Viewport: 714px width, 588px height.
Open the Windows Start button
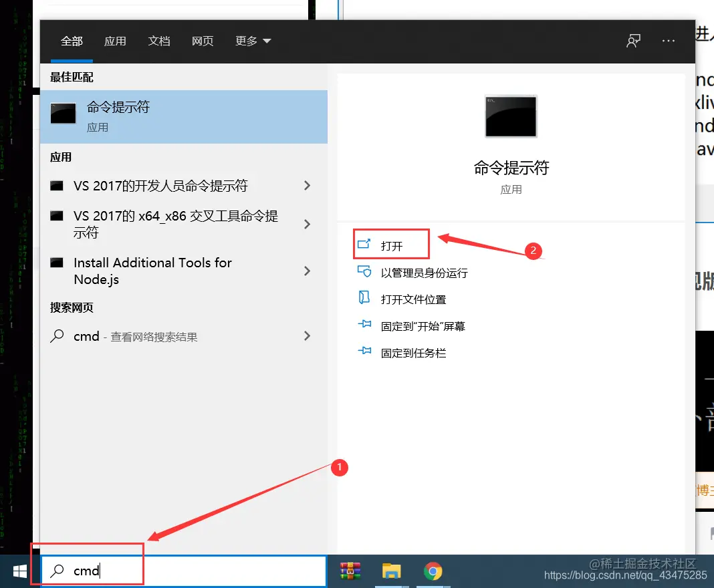click(19, 571)
